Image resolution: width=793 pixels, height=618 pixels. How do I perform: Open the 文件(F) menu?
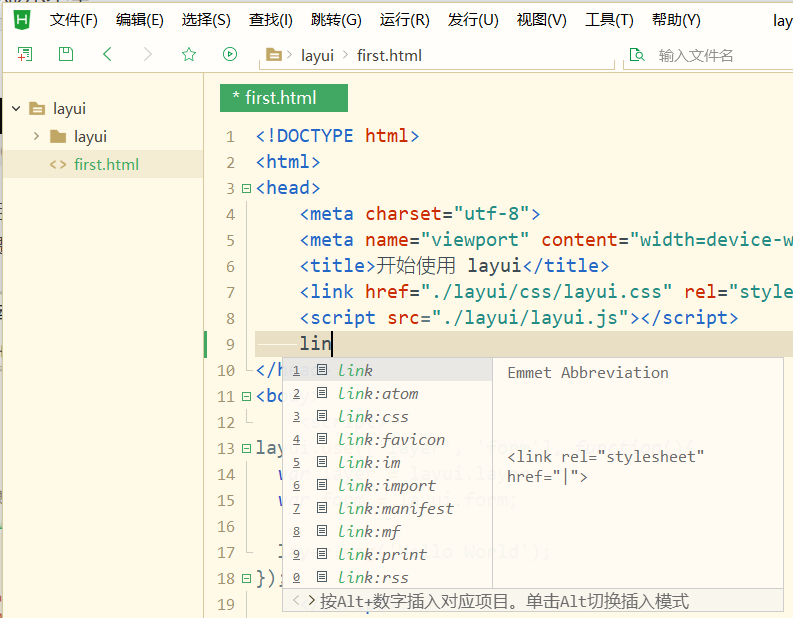[74, 20]
